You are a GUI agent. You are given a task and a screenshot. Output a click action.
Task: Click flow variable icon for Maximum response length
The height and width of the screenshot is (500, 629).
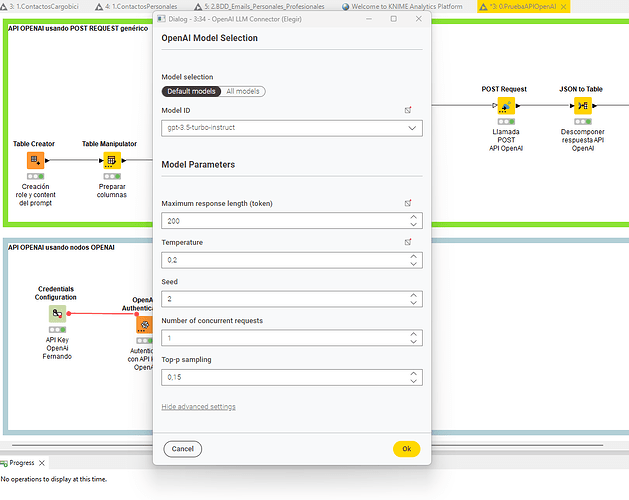tap(408, 203)
